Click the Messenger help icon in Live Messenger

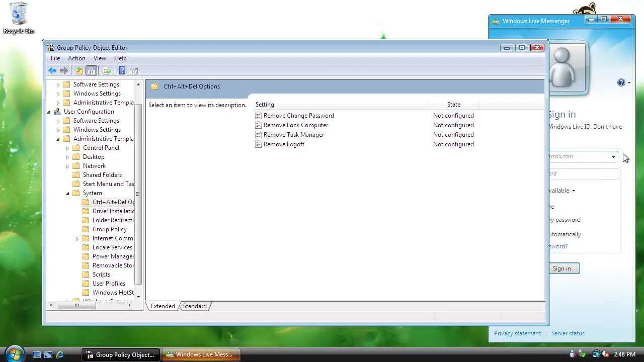(x=621, y=82)
